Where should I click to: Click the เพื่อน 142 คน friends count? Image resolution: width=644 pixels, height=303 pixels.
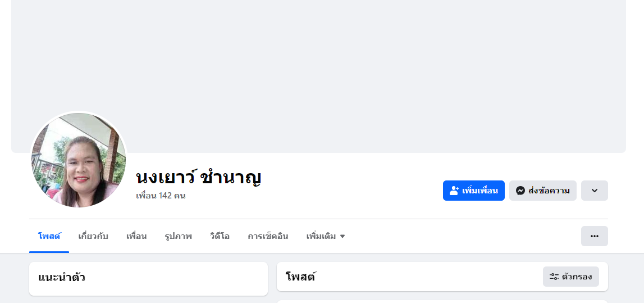coord(161,196)
